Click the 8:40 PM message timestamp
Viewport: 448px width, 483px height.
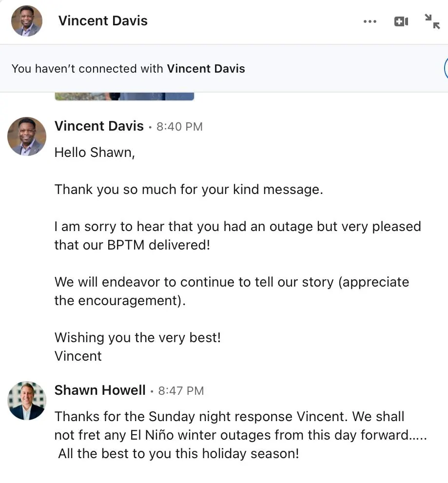click(179, 127)
